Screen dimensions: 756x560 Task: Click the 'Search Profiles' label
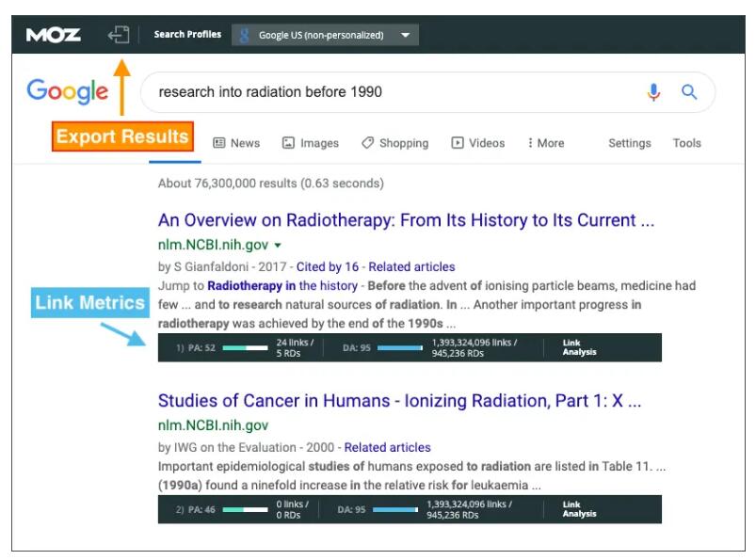tap(187, 34)
